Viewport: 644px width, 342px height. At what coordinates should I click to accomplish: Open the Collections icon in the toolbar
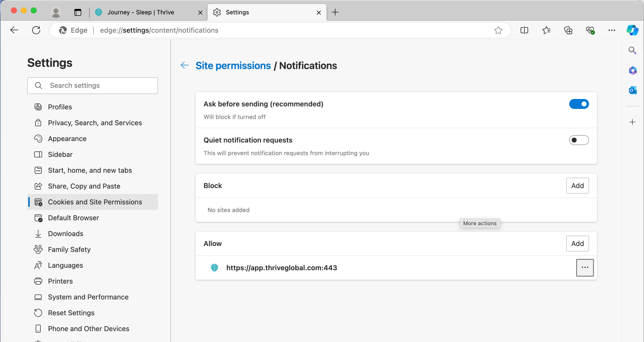[x=568, y=30]
